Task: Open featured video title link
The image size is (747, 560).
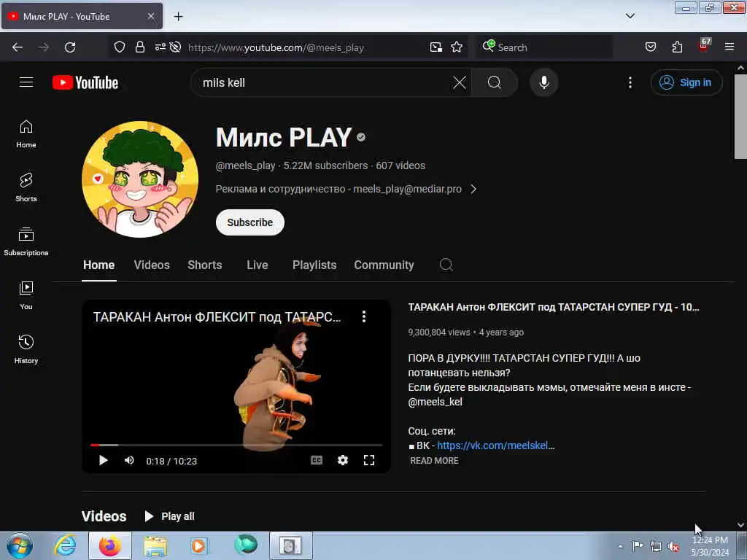Action: point(553,307)
